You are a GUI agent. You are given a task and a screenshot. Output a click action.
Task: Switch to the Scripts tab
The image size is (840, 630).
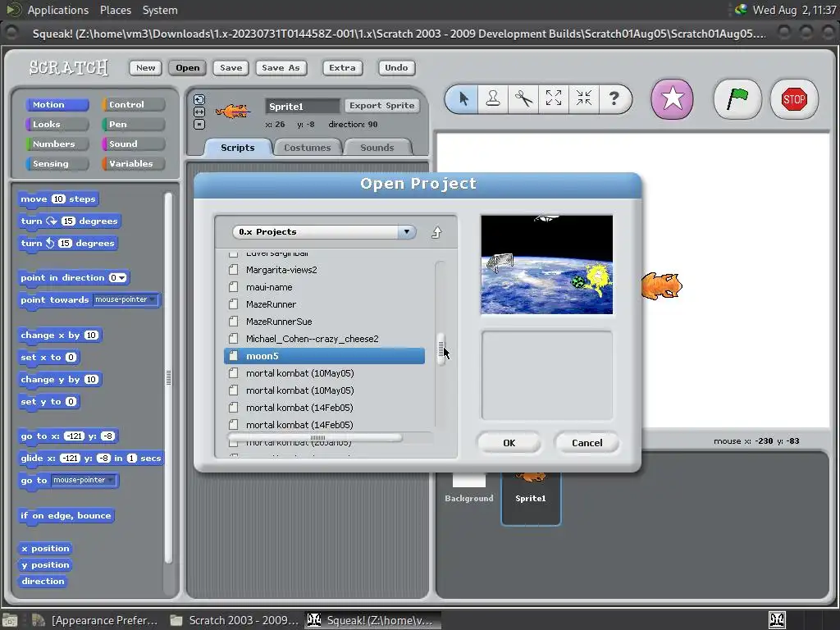pyautogui.click(x=237, y=148)
